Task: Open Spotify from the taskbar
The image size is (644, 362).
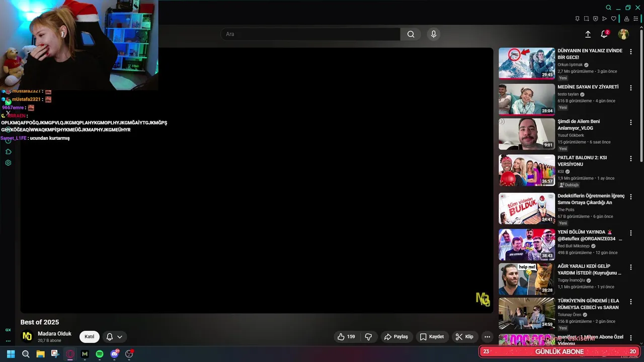Action: (x=100, y=354)
